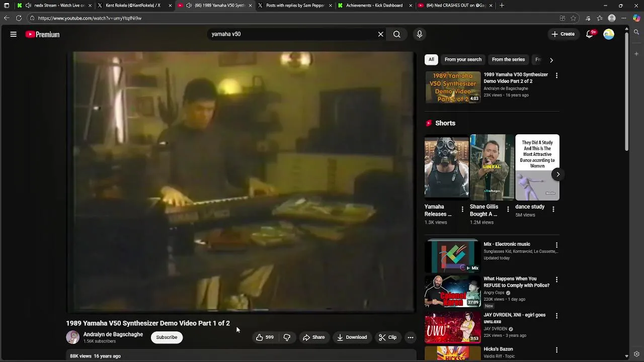The image size is (644, 362).
Task: Switch to Posts with replies by Sam Pepper tab
Action: [295, 6]
